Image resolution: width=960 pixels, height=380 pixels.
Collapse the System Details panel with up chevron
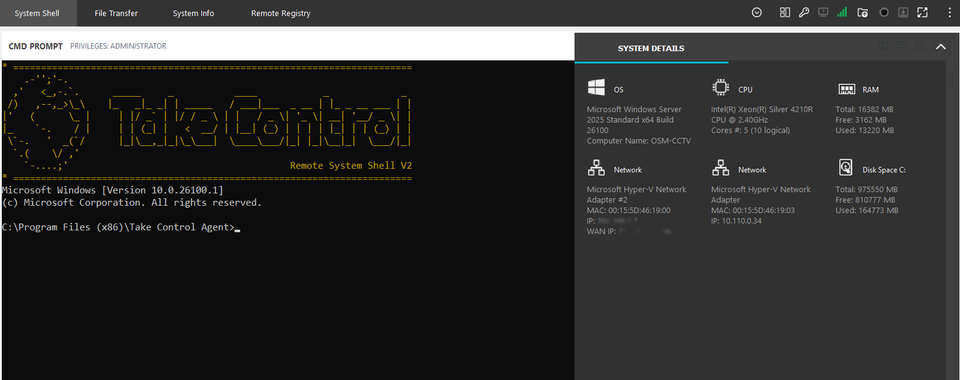pos(941,47)
